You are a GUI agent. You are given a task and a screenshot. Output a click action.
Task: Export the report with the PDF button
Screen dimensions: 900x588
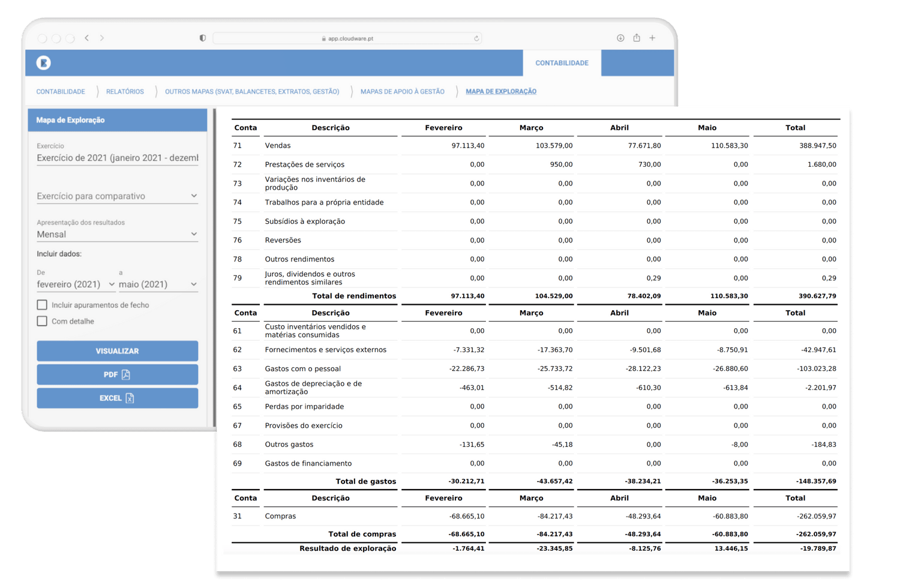point(118,374)
